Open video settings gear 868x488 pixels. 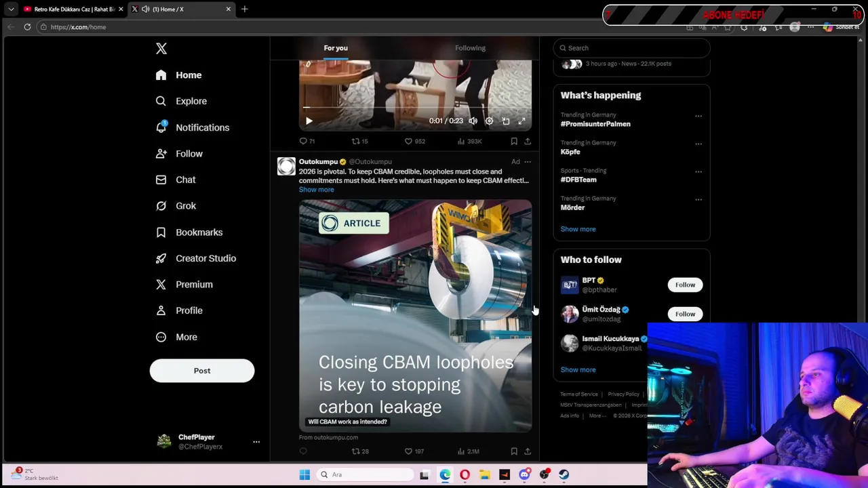coord(489,121)
